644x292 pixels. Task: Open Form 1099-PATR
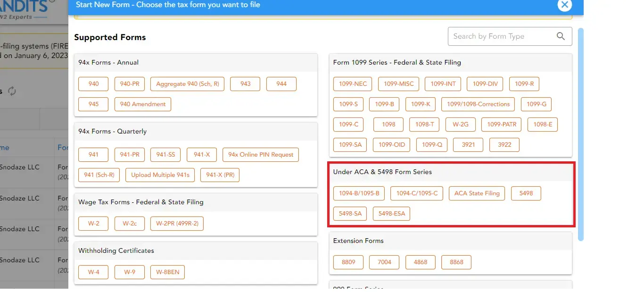click(x=502, y=125)
